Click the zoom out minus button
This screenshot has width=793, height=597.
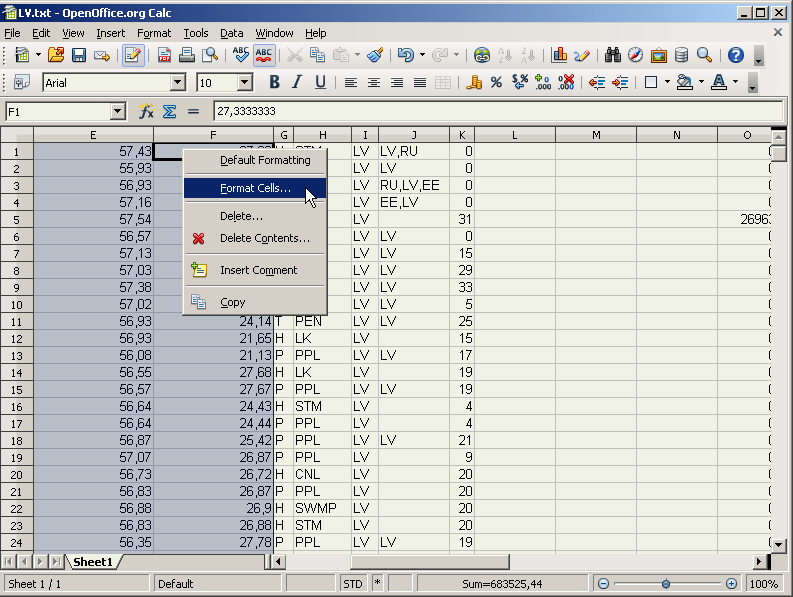[603, 584]
